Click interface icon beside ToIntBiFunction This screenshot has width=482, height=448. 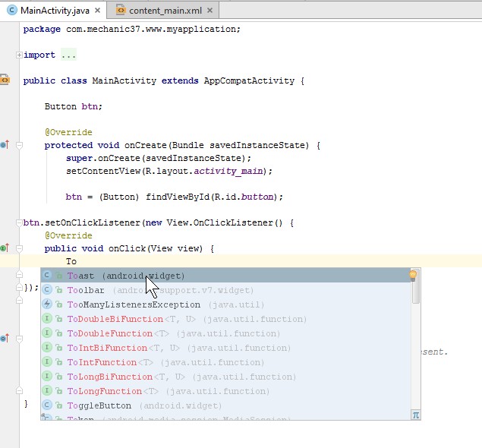(x=47, y=347)
